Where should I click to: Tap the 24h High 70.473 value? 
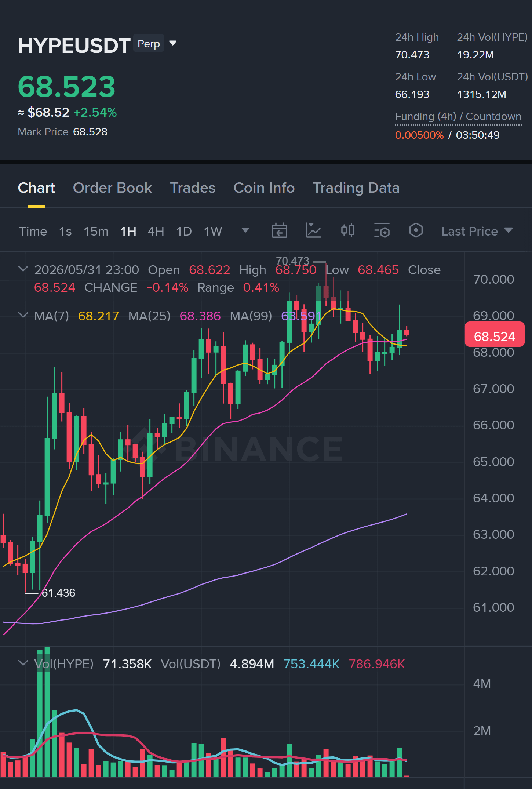412,55
